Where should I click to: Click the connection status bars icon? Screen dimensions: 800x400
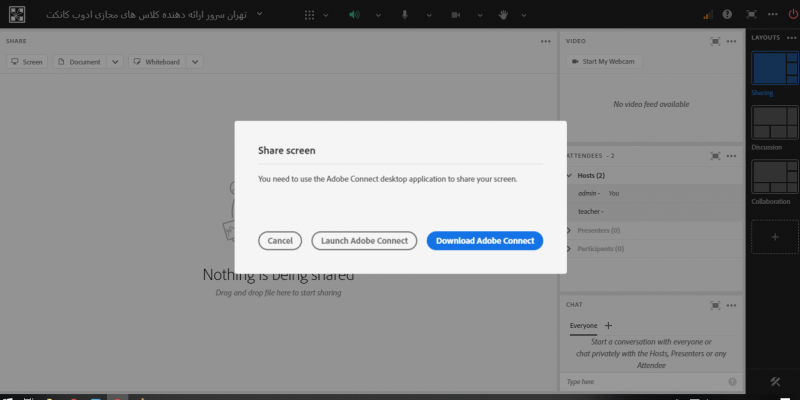pos(708,15)
